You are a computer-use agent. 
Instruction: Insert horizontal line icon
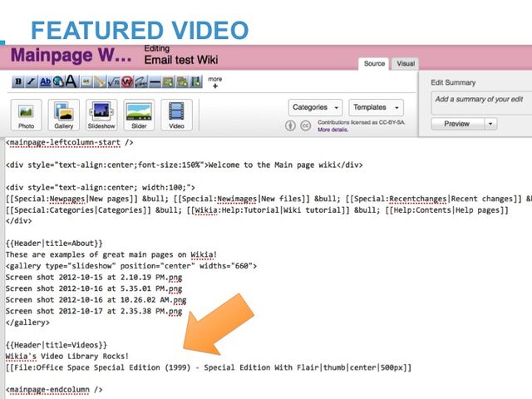(155, 81)
